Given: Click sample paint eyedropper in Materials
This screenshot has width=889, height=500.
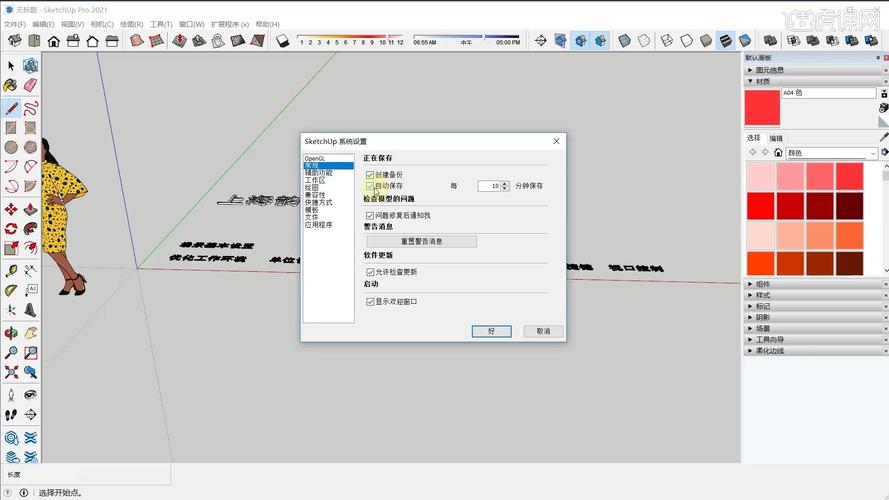Looking at the screenshot, I should (883, 137).
